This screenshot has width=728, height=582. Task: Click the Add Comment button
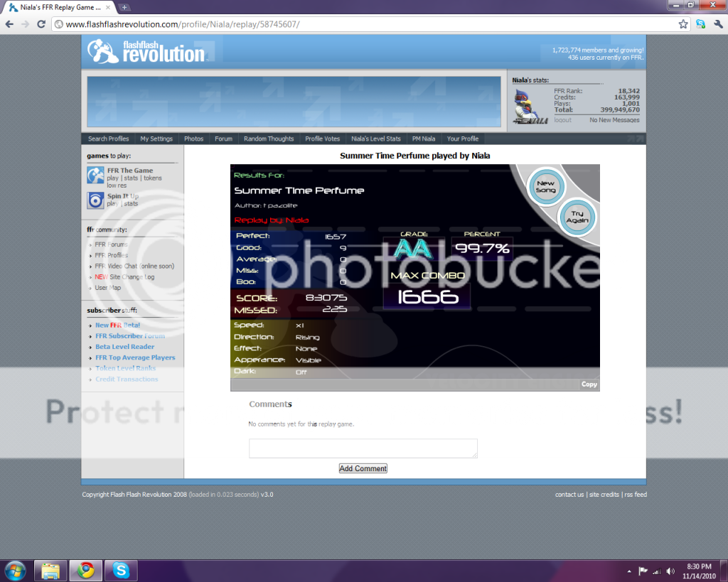(x=363, y=468)
